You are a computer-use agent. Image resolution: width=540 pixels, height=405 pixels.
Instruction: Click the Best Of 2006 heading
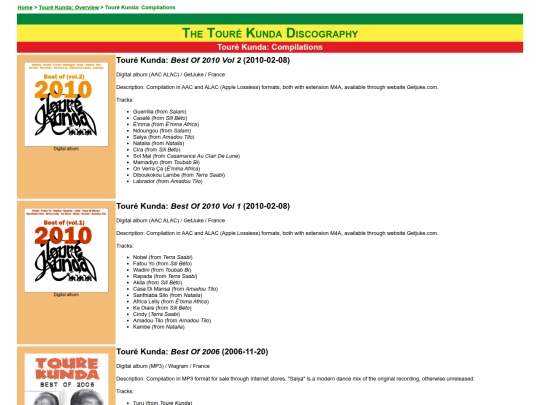pos(192,352)
